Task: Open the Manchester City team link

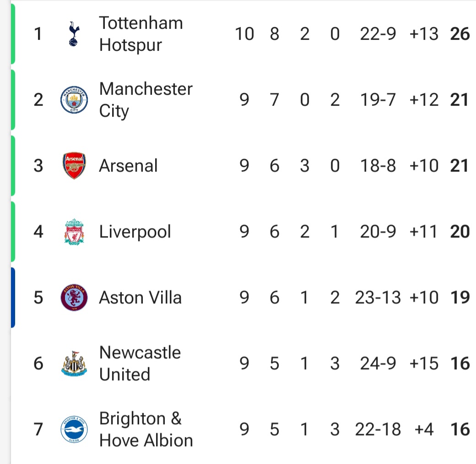Action: point(146,100)
